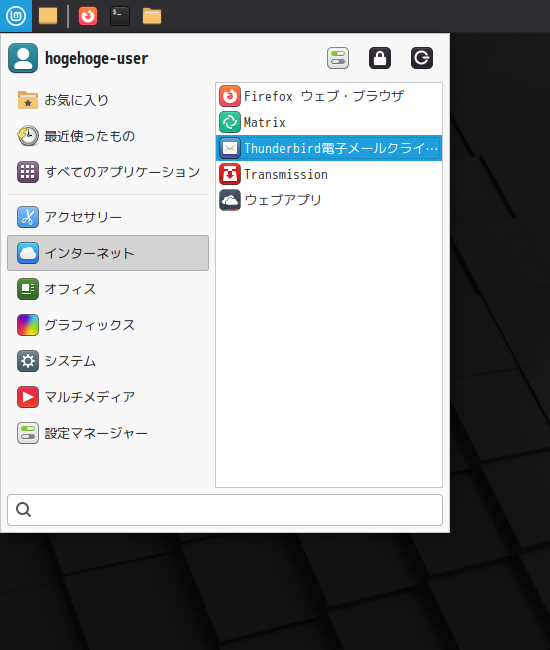This screenshot has width=550, height=650.
Task: Open file manager folder icon in panel
Action: (x=152, y=16)
